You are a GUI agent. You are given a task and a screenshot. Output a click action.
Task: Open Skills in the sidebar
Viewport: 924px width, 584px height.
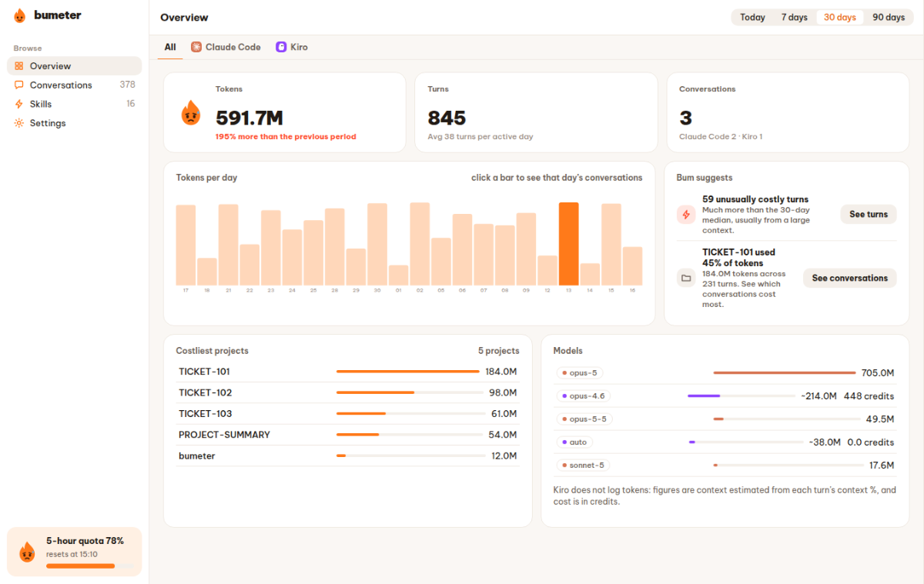click(x=75, y=104)
